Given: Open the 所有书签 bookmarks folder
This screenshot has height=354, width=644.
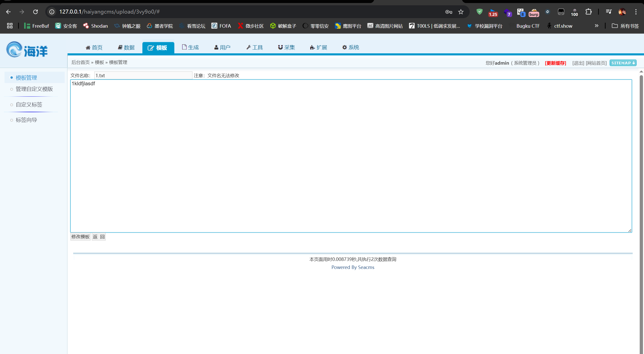Looking at the screenshot, I should [625, 26].
